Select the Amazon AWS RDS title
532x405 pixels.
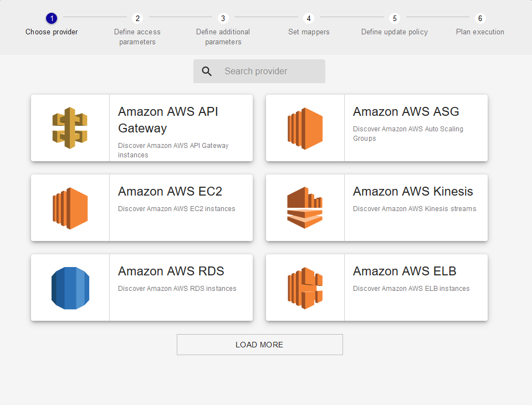[x=171, y=271]
